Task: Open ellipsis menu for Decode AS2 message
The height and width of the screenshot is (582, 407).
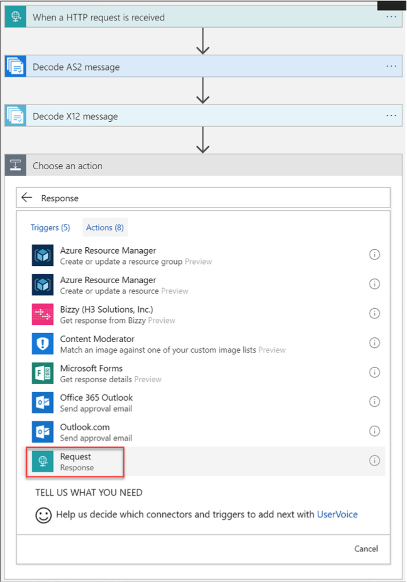Action: pos(391,66)
